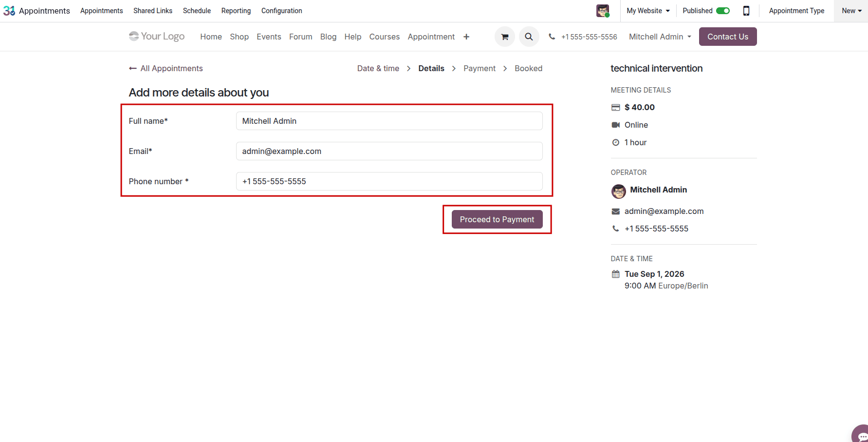Select the Booked step
Image resolution: width=868 pixels, height=442 pixels.
[528, 68]
